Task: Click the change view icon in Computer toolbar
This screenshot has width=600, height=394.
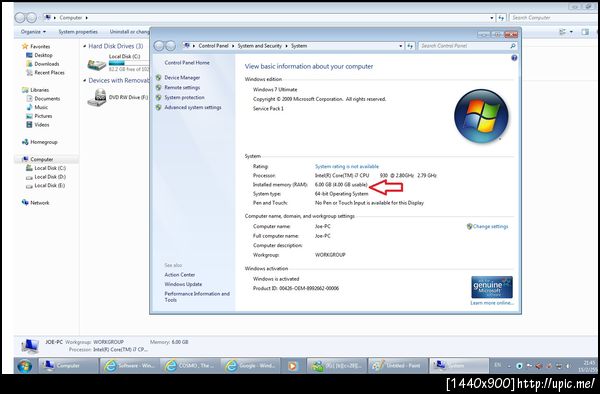Action: [x=562, y=32]
